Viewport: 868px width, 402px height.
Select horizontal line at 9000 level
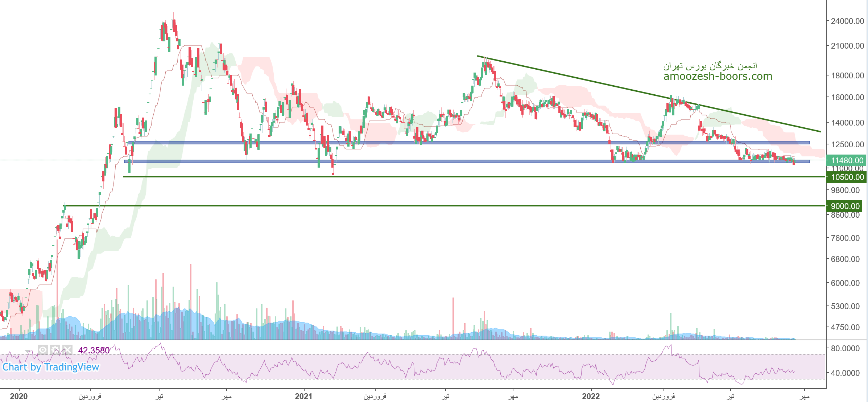[x=435, y=206]
